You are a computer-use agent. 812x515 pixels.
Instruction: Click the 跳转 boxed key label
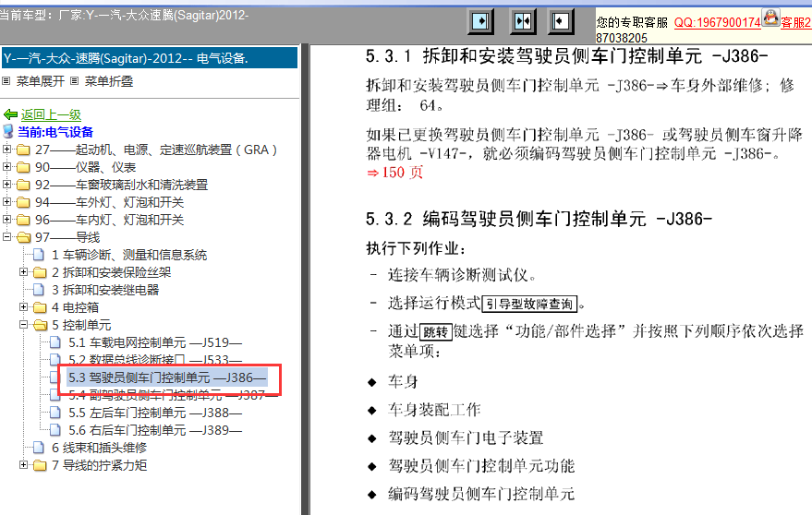pos(435,331)
